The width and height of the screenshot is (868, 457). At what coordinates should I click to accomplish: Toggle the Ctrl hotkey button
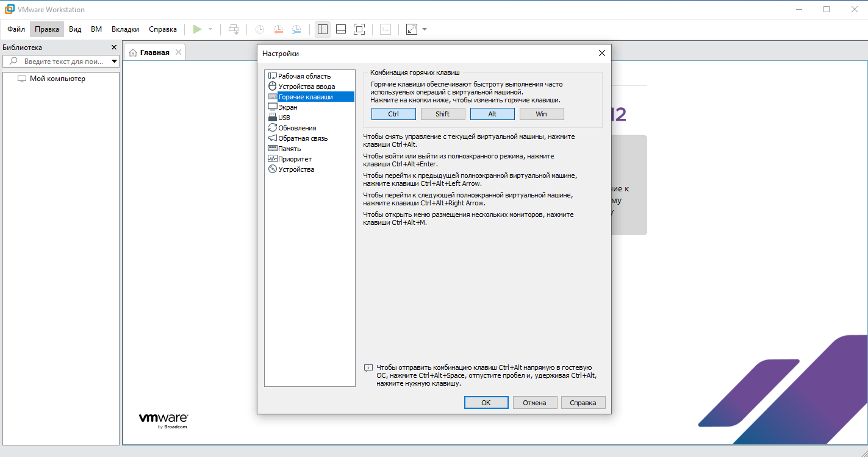tap(393, 114)
